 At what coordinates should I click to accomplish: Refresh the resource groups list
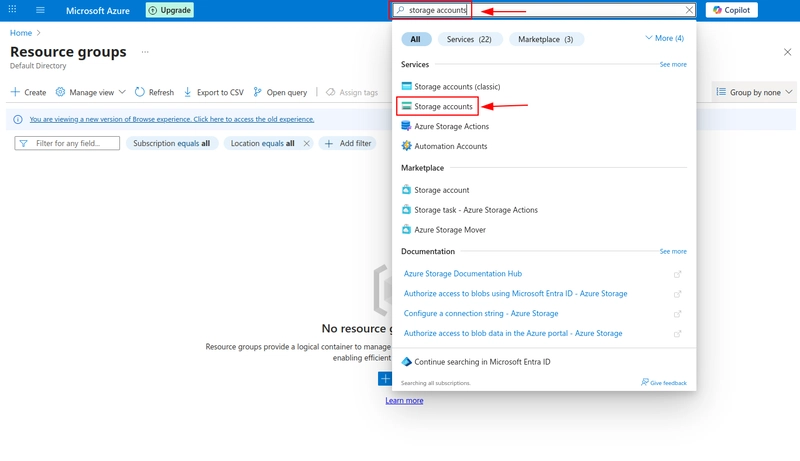pyautogui.click(x=154, y=92)
